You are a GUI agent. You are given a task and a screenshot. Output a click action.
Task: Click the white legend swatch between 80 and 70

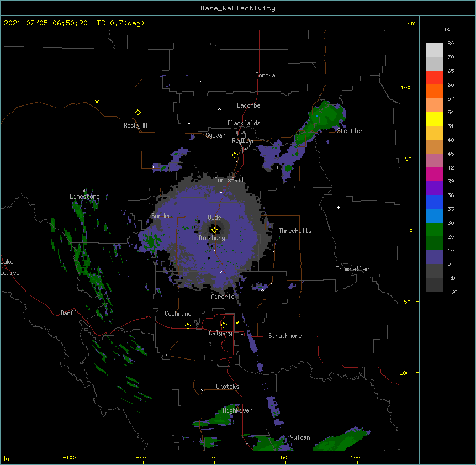434,50
